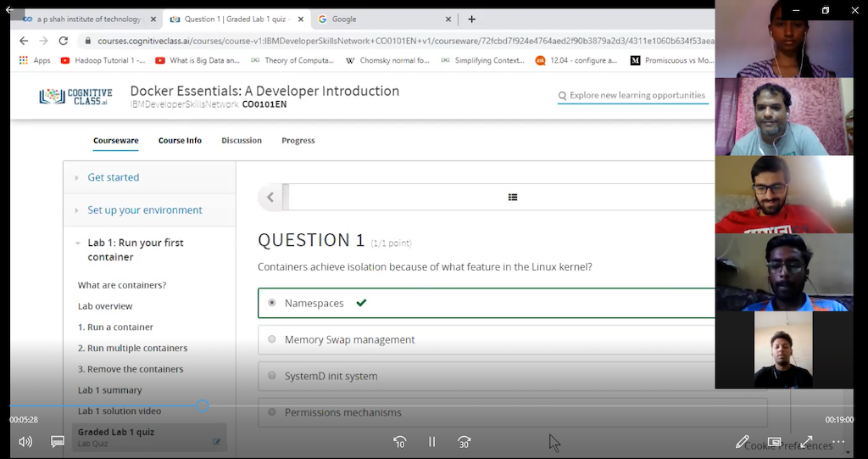Select the Namespaces radio option
Screen dimensions: 868x459
click(272, 303)
